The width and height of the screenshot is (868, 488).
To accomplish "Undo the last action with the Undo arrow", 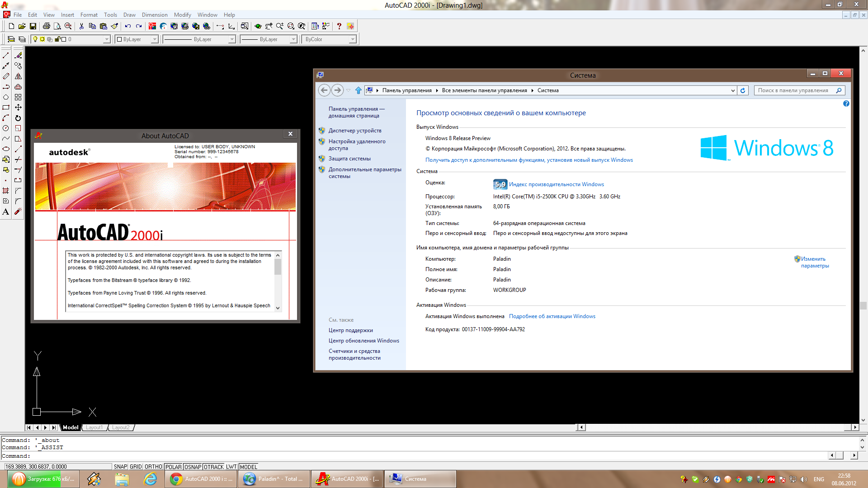I will pos(128,26).
